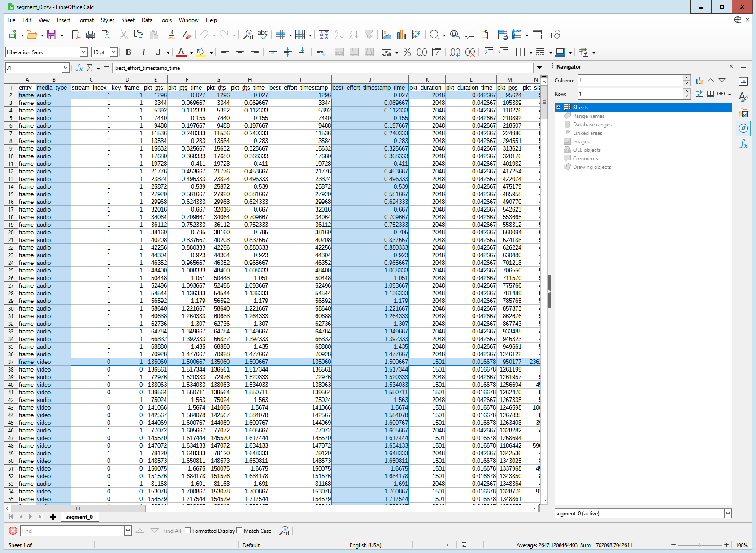Open the Function Wizard icon
The width and height of the screenshot is (756, 553).
79,68
